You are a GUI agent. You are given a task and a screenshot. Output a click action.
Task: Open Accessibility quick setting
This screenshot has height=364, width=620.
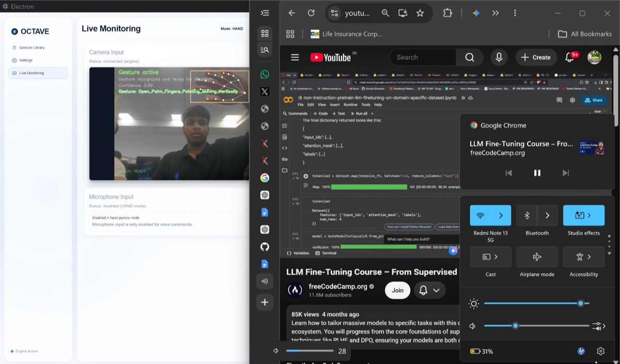[584, 257]
